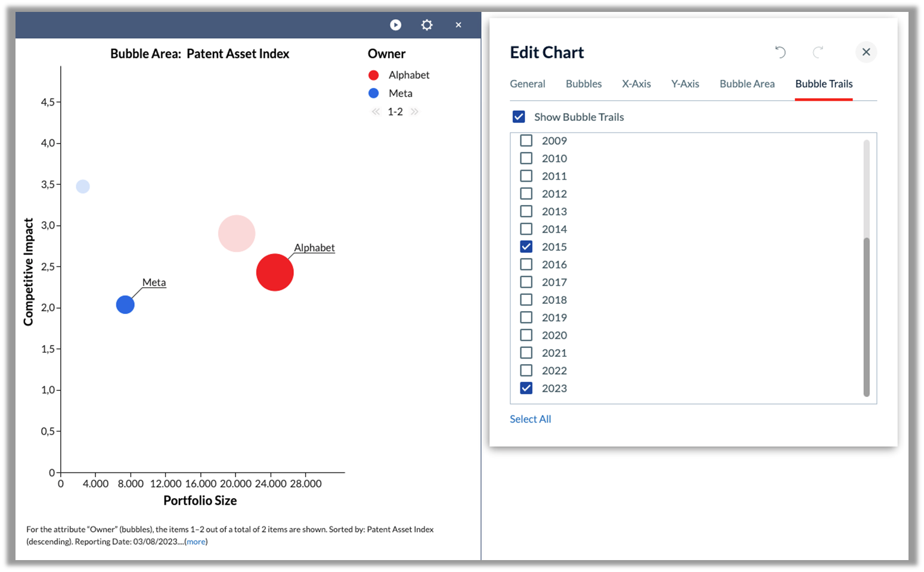This screenshot has width=924, height=572.
Task: Click the Owner legend heading
Action: tap(386, 54)
